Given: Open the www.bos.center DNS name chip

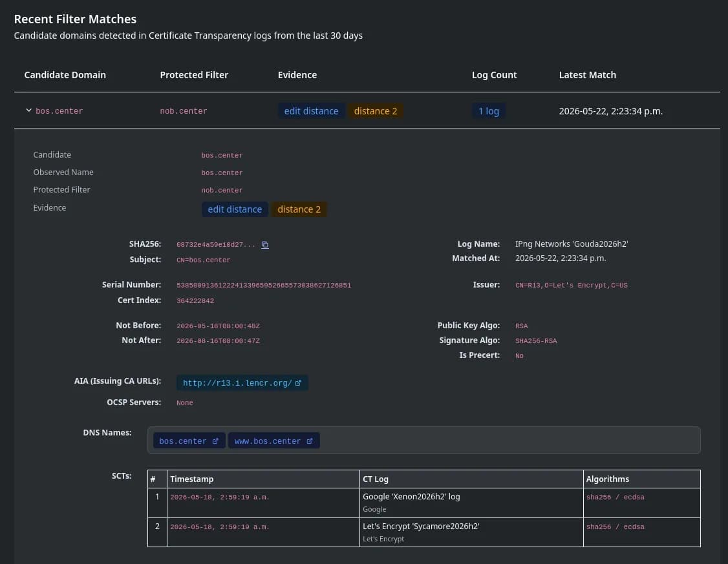Looking at the screenshot, I should click(x=273, y=441).
